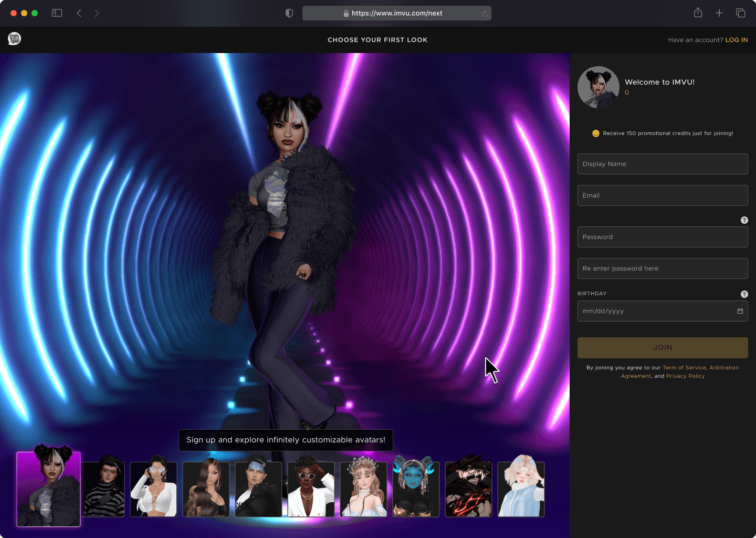Screen dimensions: 756x538
Task: Focus the Password input field
Action: click(663, 237)
